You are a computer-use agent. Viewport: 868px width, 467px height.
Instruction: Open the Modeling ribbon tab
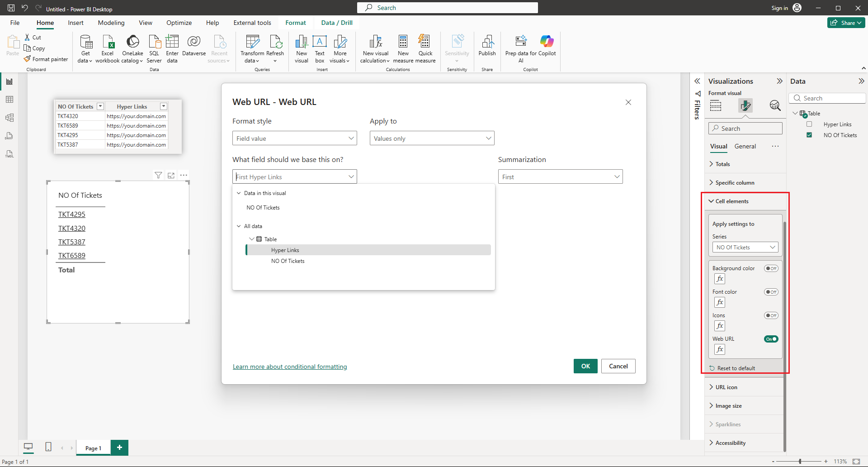111,23
